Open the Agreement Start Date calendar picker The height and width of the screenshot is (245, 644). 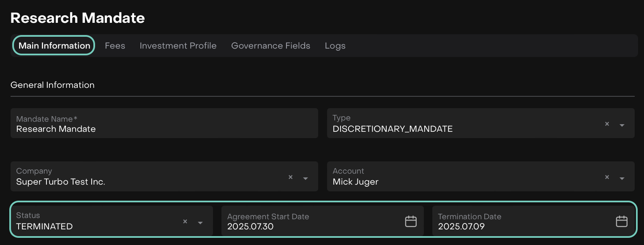[x=411, y=221]
